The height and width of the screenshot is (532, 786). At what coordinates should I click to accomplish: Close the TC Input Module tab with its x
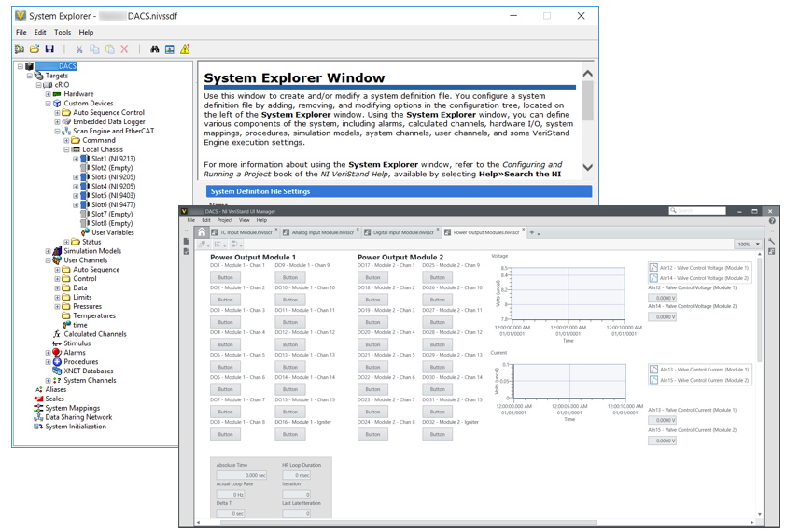click(x=276, y=230)
